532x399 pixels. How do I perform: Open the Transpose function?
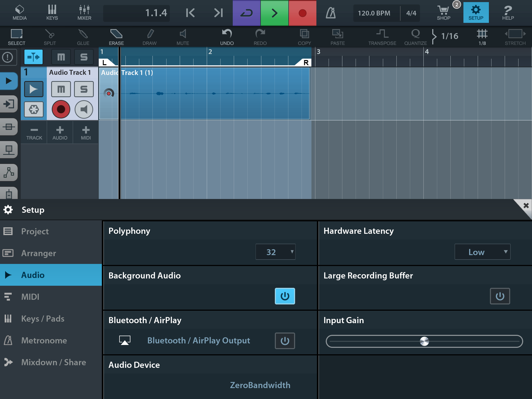coord(382,37)
